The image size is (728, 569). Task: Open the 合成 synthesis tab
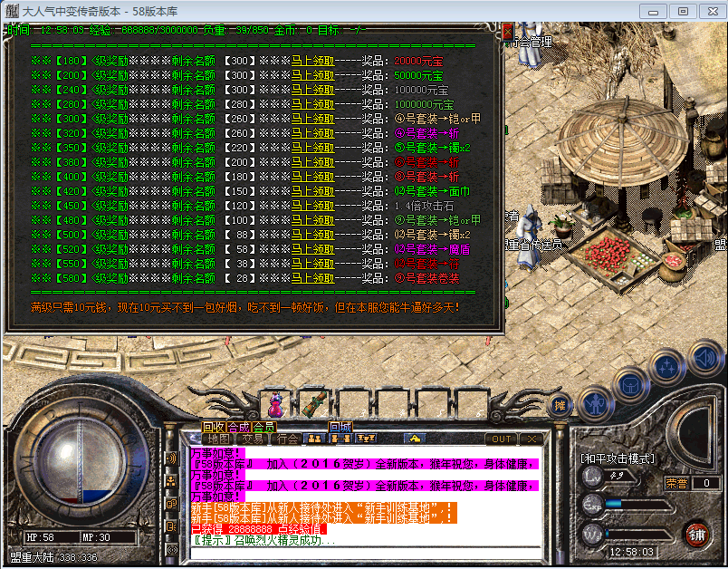click(239, 427)
